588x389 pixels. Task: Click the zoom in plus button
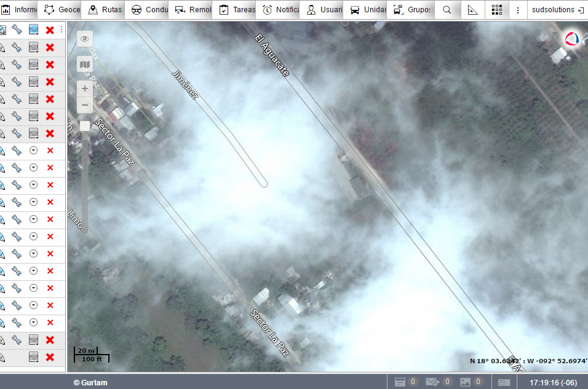coord(85,88)
